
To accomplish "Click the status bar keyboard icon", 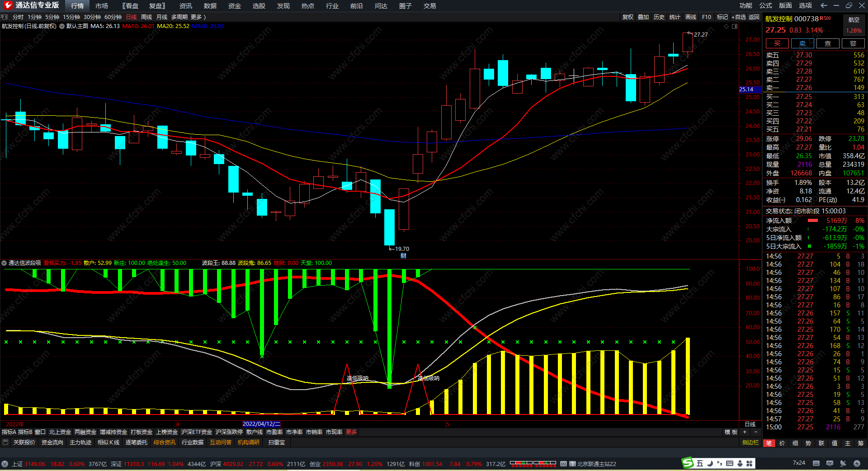I will [x=816, y=463].
